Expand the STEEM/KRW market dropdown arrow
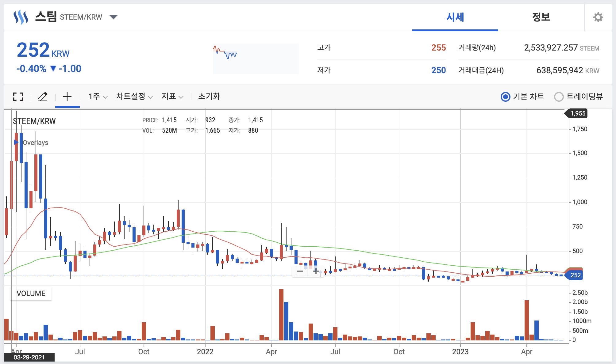Image resolution: width=616 pixels, height=364 pixels. [x=114, y=17]
